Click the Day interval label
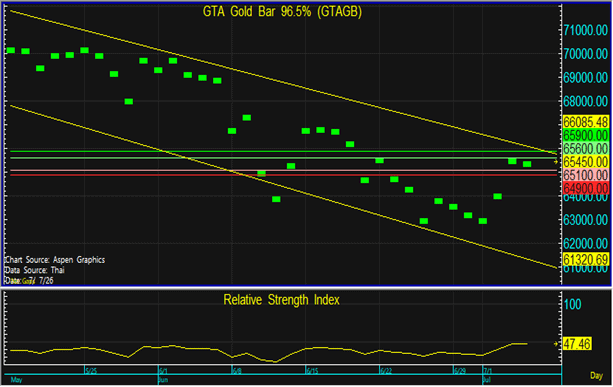 [x=596, y=376]
